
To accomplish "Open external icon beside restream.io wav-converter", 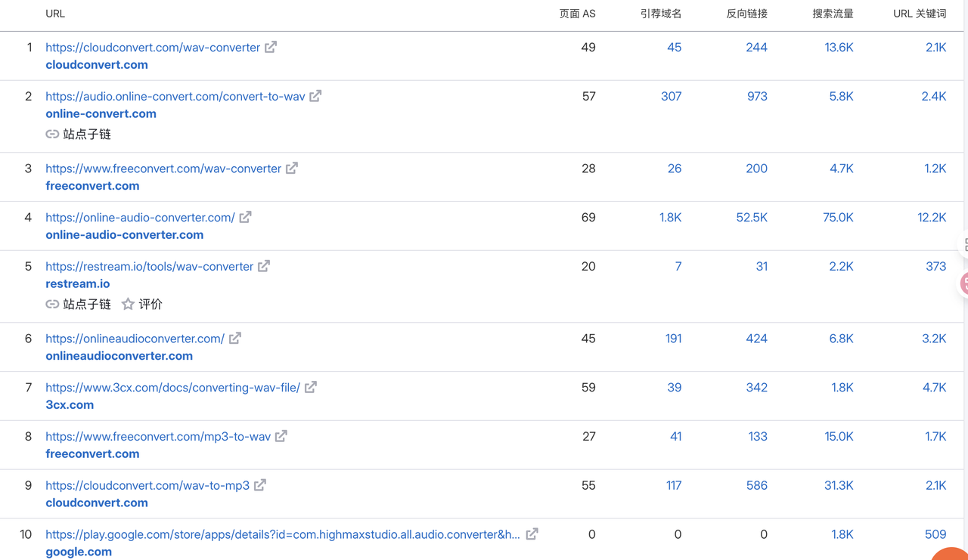I will (x=264, y=266).
